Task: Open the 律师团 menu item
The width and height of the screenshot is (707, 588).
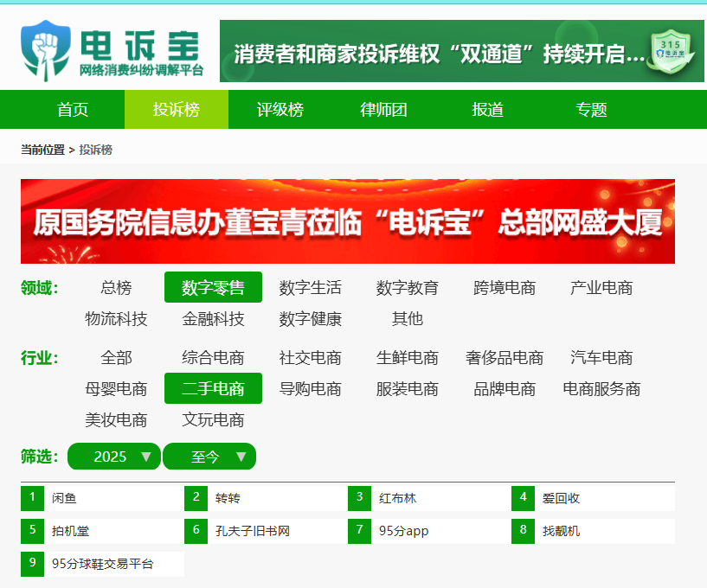Action: 383,110
